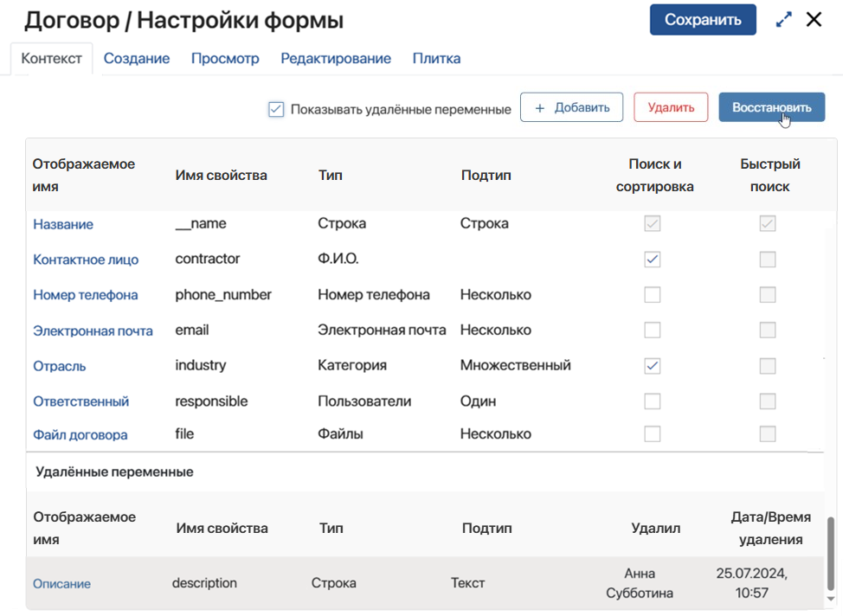Switch to the Просмотр tab

[x=225, y=59]
